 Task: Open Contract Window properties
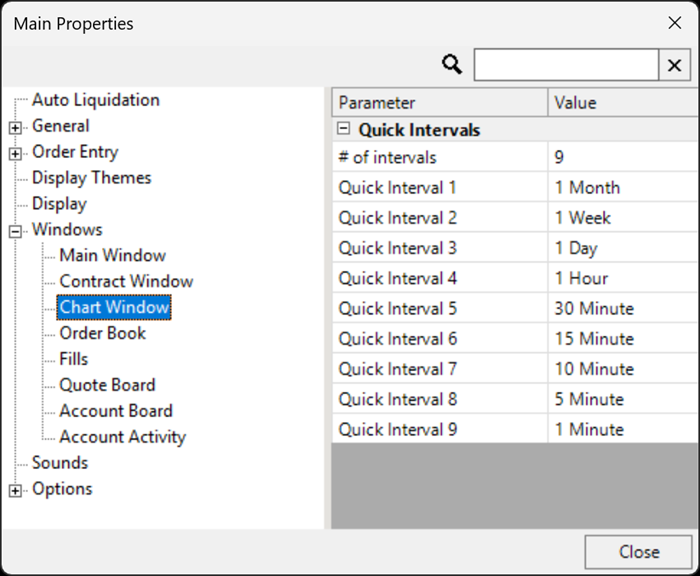click(126, 282)
